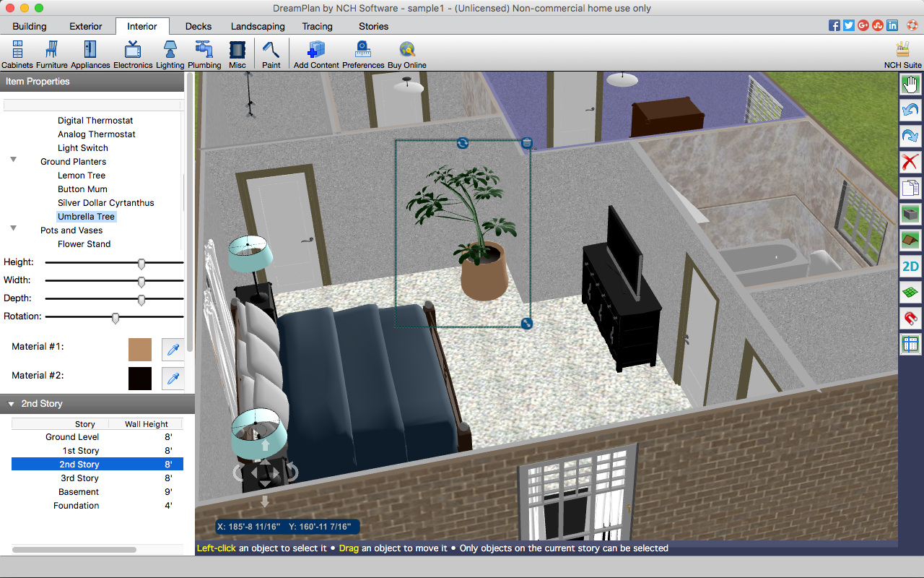
Task: Open the Plumbing fixtures tool
Action: (x=204, y=54)
